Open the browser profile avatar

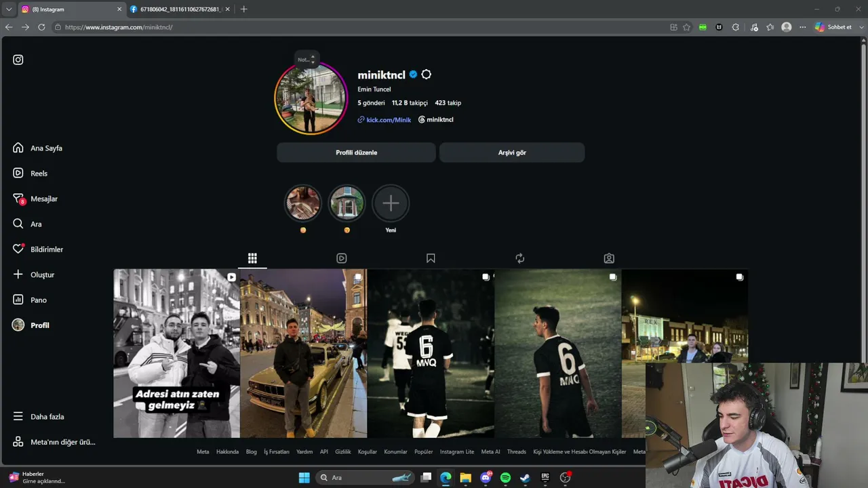tap(787, 27)
